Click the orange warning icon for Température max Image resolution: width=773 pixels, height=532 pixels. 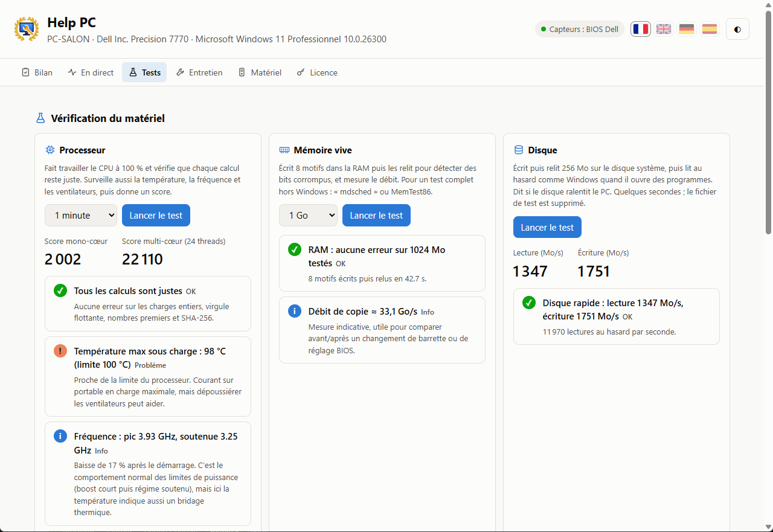tap(60, 351)
